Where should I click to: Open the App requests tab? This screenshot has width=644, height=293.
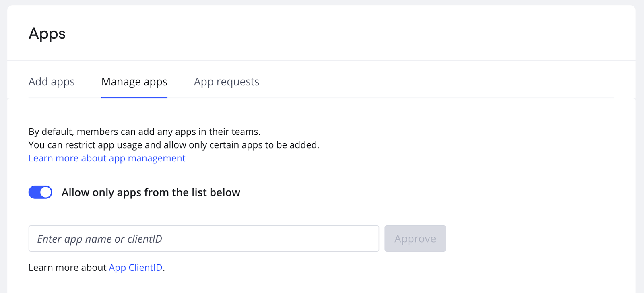(226, 82)
